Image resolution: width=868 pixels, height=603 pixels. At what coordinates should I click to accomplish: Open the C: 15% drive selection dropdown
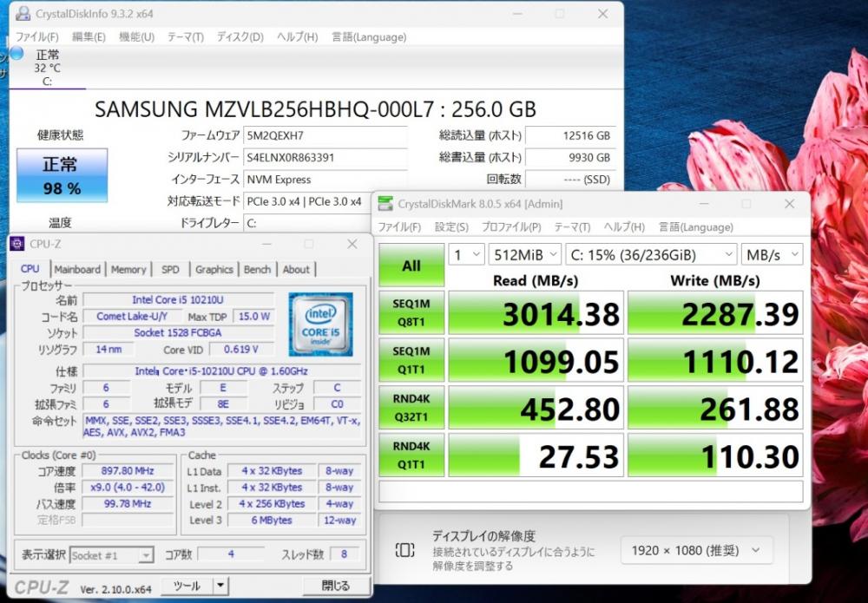coord(651,254)
